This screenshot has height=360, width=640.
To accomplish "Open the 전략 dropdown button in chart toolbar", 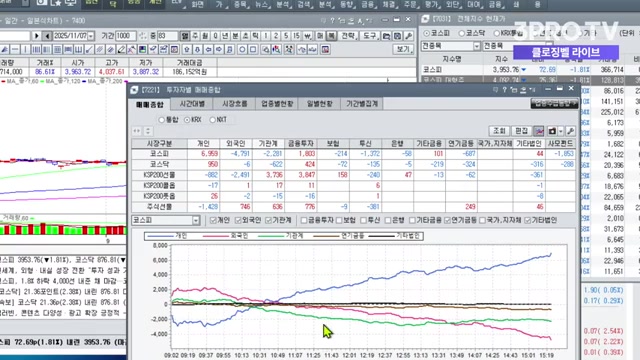I will (x=349, y=36).
